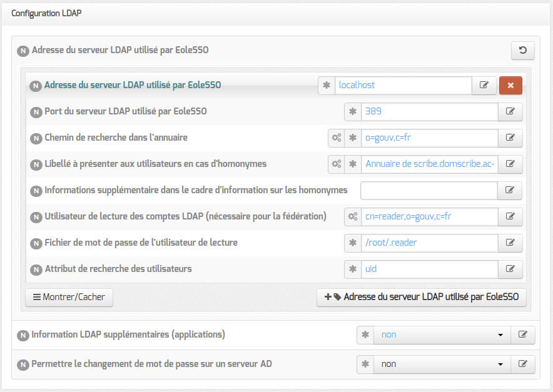
Task: Gears icon beside Libellé homonymes field
Action: (337, 164)
